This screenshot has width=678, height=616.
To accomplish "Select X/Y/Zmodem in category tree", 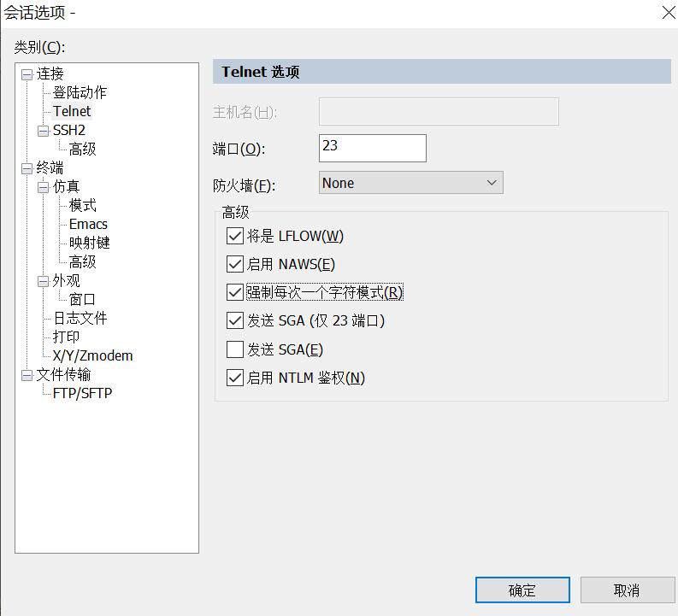I will pos(92,356).
